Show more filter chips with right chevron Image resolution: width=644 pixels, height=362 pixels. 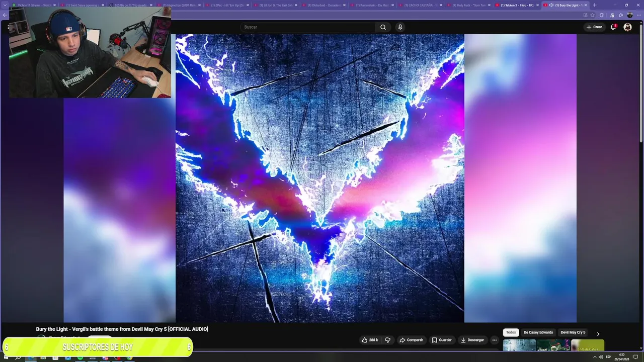tap(598, 334)
